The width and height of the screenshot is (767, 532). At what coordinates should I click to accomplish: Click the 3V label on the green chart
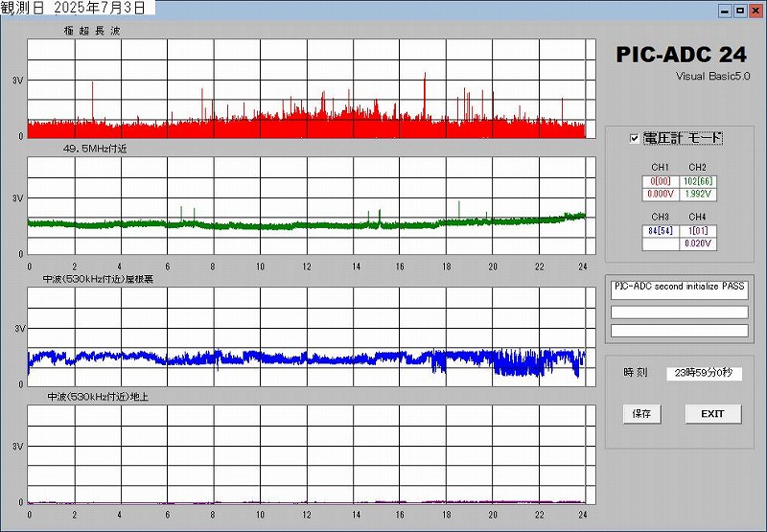pos(17,198)
